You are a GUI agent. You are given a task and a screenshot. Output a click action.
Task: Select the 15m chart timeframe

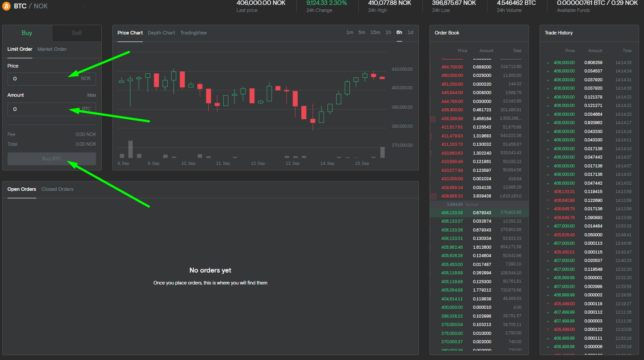point(375,32)
